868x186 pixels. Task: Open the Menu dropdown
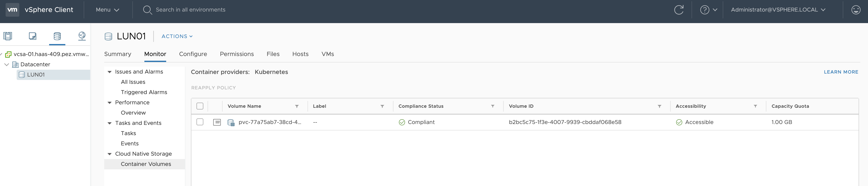tap(107, 10)
